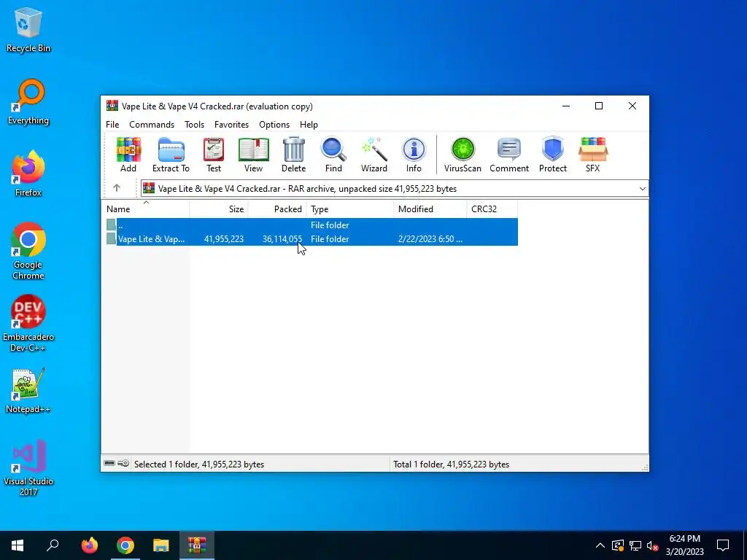Open Extract To from toolbar

tap(171, 155)
